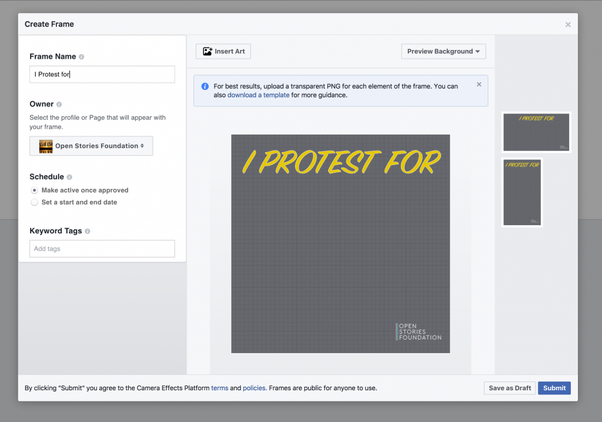Click the info icon next to Frame Name

[x=82, y=57]
